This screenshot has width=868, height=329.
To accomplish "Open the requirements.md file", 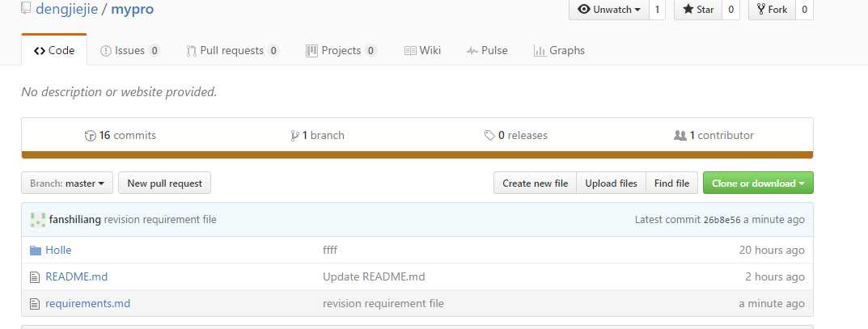I will (x=87, y=303).
